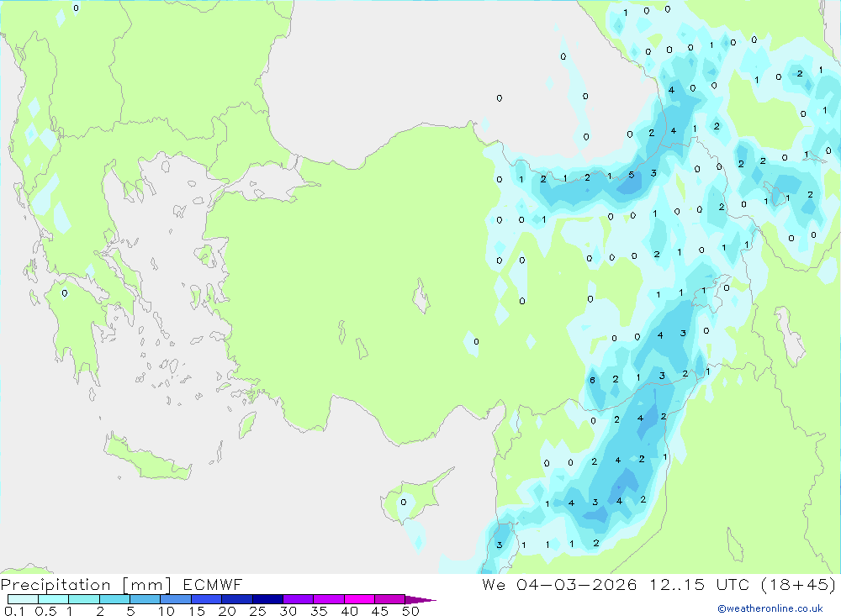Click the 45–50 mm legend swatch
841x616 pixels.
pyautogui.click(x=390, y=599)
